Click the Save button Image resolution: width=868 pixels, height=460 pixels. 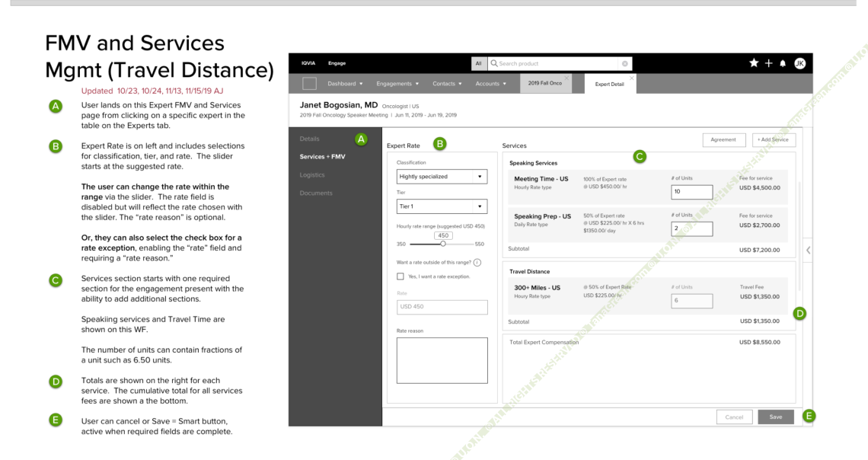[776, 417]
